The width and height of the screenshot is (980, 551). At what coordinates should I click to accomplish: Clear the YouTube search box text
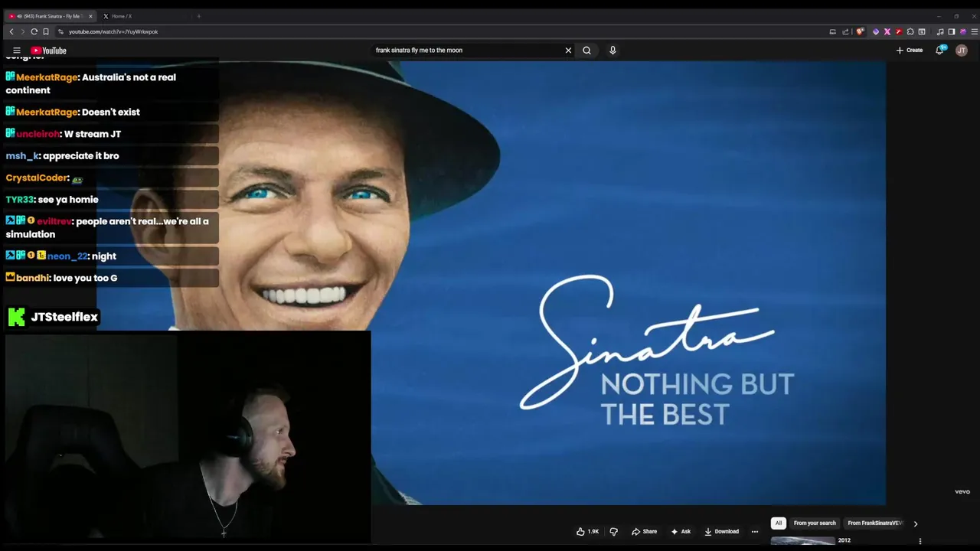click(x=568, y=51)
